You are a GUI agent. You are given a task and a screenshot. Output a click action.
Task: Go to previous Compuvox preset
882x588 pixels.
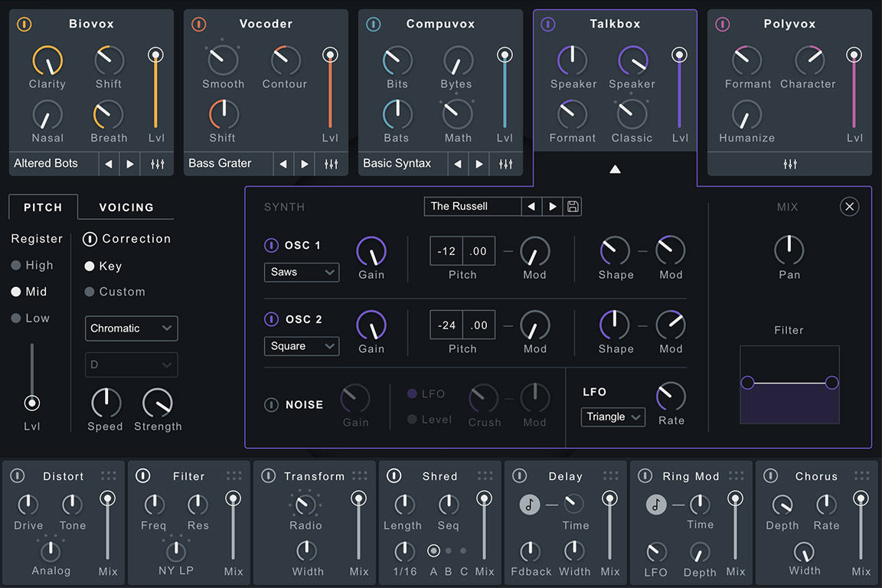[x=457, y=164]
